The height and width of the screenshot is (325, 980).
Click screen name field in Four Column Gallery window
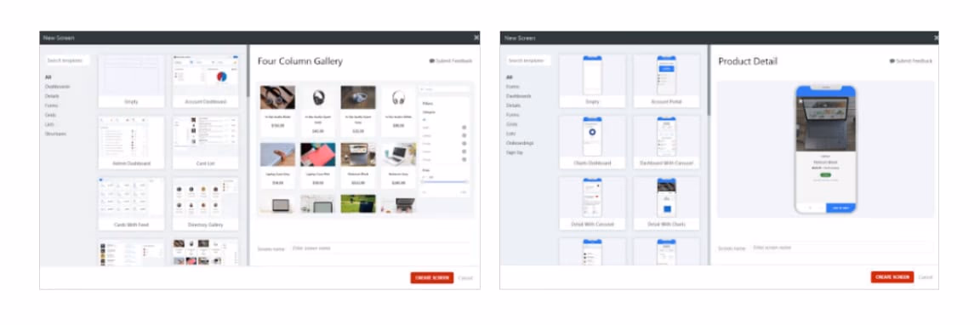pyautogui.click(x=380, y=248)
